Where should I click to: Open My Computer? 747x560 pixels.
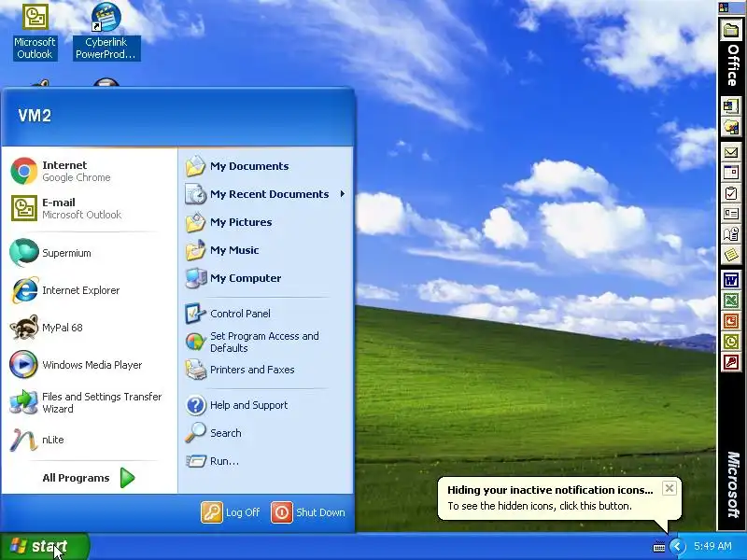tap(266, 278)
